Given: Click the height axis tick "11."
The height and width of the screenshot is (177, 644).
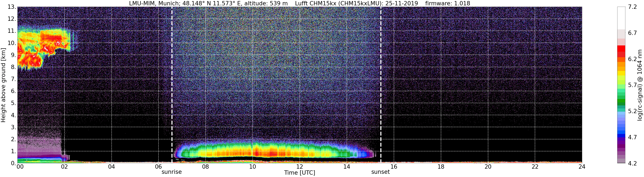Looking at the screenshot, I should point(12,31).
